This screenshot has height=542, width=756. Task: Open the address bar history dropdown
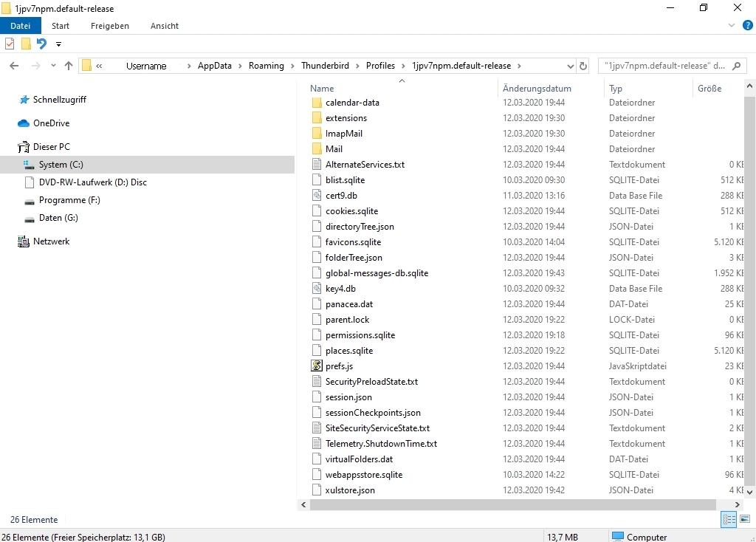[571, 66]
